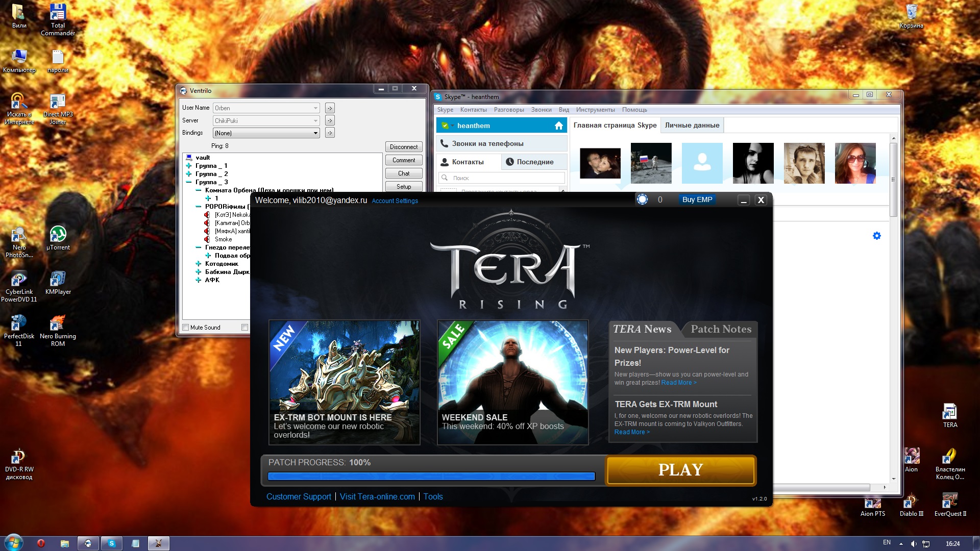
Task: Collapse the Комната Орбена channel
Action: pyautogui.click(x=199, y=190)
